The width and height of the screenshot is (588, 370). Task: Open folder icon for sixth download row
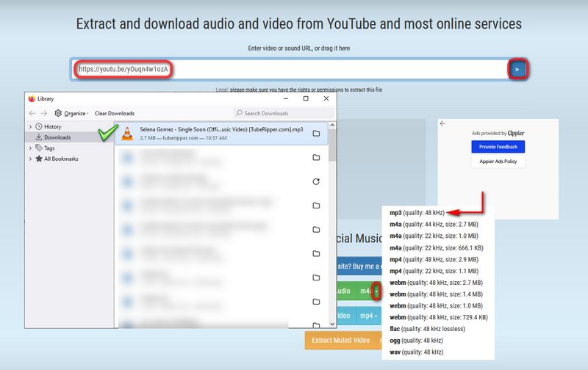tap(316, 253)
